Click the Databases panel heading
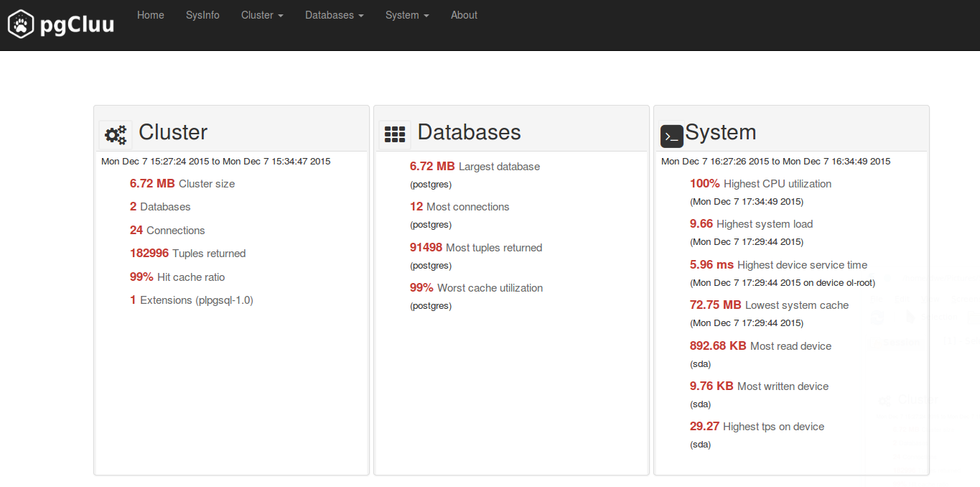The image size is (980, 487). pyautogui.click(x=469, y=132)
